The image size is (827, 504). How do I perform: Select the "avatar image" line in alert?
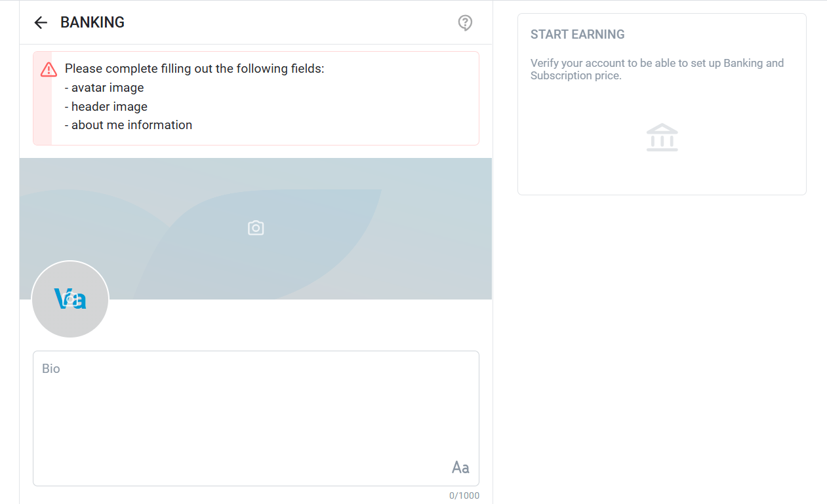[104, 88]
